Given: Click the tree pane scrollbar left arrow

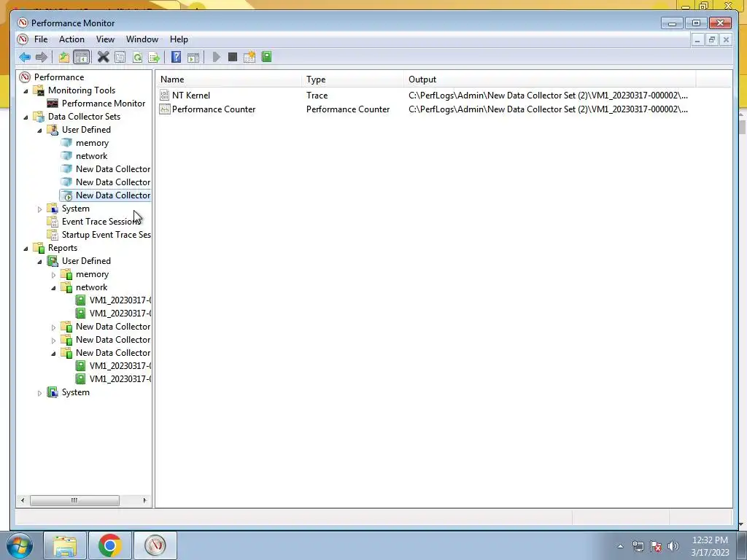Looking at the screenshot, I should pos(23,500).
